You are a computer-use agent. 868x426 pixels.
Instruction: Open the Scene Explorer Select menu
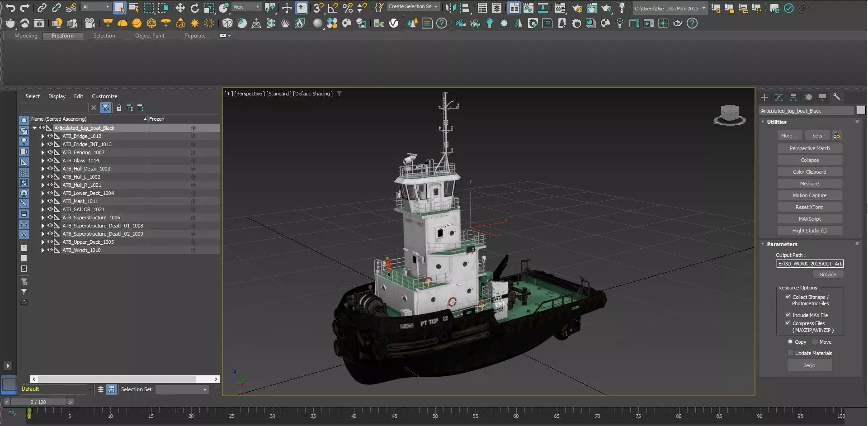(33, 96)
